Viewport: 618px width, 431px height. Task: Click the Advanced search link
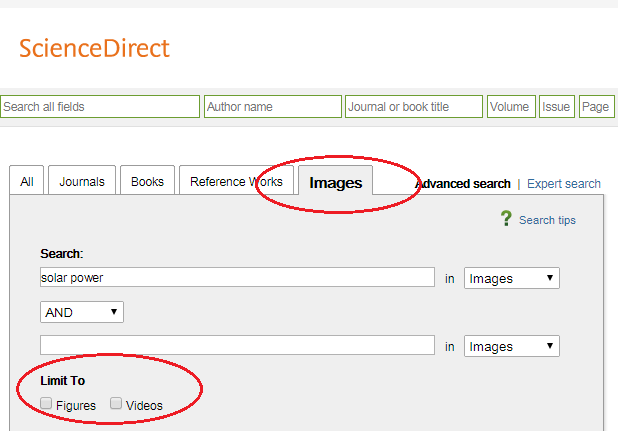tap(462, 184)
